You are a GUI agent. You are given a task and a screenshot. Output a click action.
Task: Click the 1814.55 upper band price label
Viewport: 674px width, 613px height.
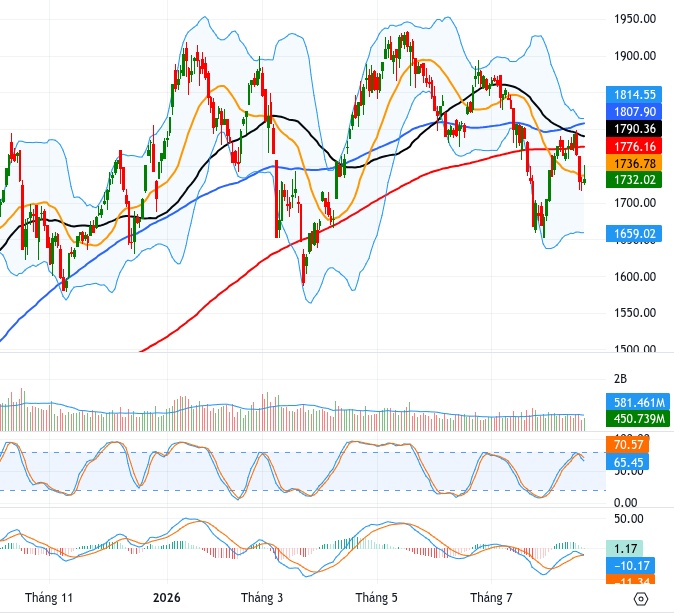tap(634, 95)
